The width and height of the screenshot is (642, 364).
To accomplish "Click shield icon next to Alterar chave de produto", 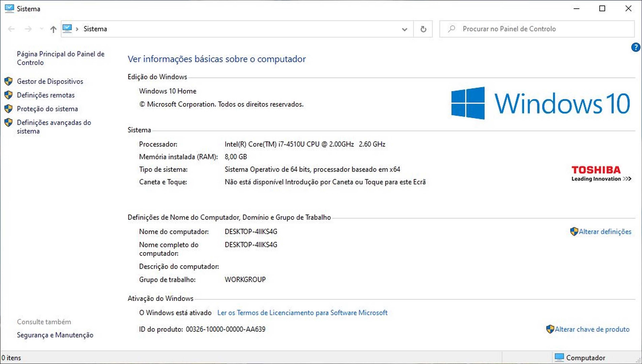I will pyautogui.click(x=550, y=329).
